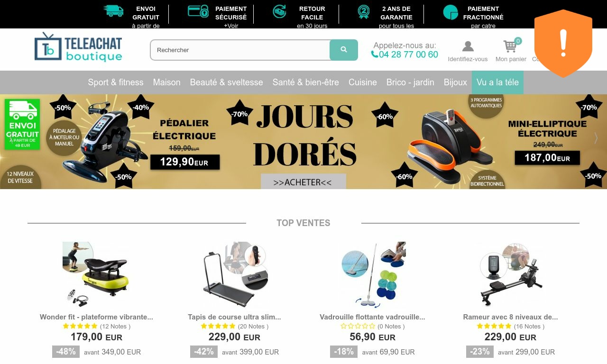Screen dimensions: 607x364
Task: Open Tapis de course ultra slim product link
Action: pos(234,317)
